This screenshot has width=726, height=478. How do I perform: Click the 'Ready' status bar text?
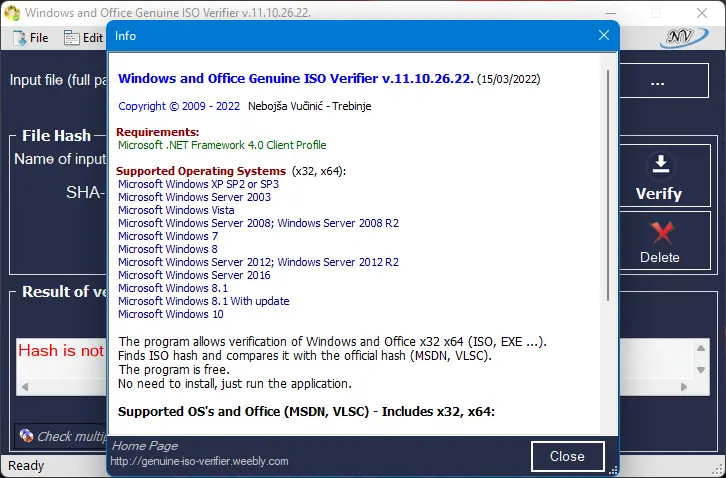pos(26,465)
